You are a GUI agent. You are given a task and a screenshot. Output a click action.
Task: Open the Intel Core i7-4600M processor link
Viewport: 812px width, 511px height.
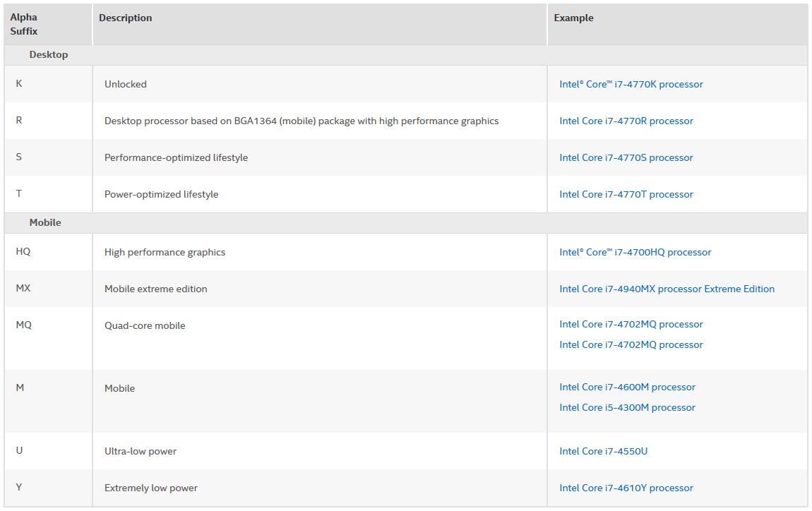click(x=627, y=387)
